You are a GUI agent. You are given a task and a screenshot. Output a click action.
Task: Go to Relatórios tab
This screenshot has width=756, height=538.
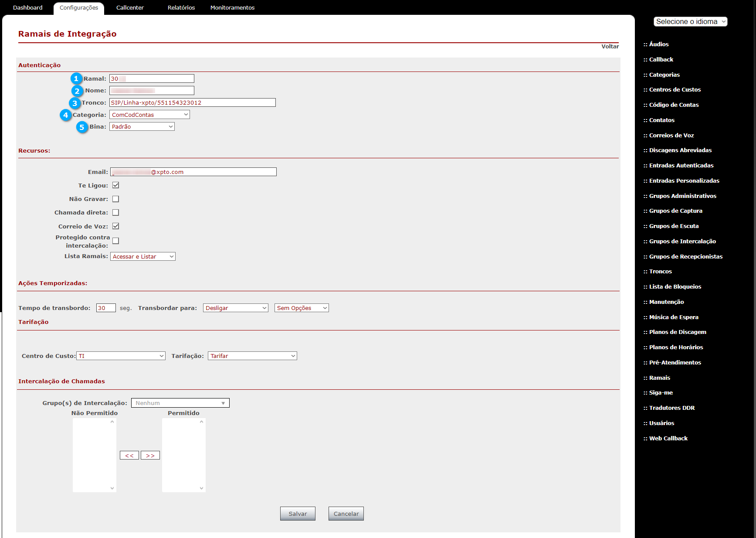point(181,8)
